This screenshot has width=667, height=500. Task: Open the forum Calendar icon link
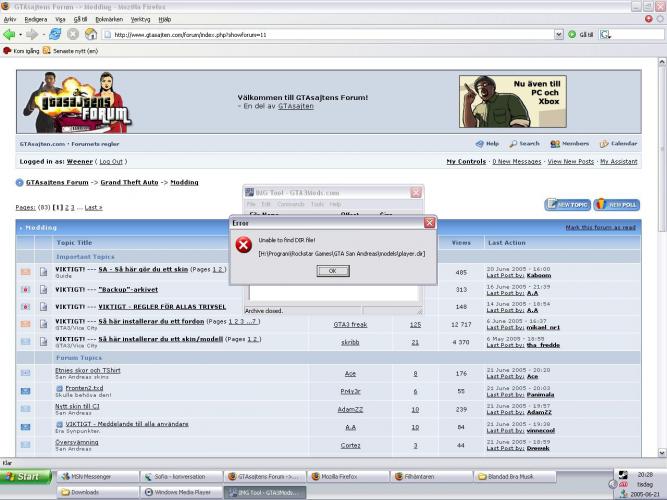click(x=618, y=144)
